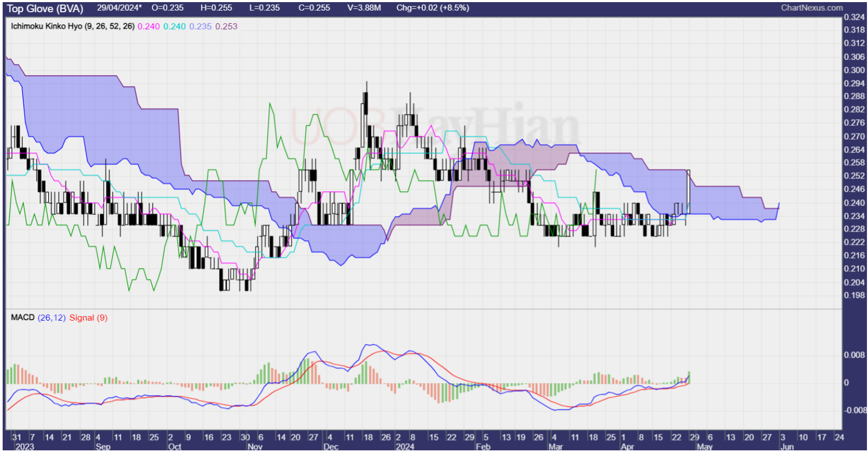Select the date 29/04/2024 in header

[x=119, y=8]
